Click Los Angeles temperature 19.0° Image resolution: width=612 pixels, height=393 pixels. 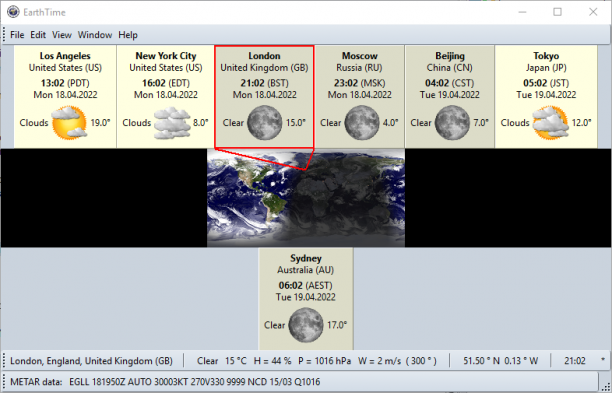100,123
